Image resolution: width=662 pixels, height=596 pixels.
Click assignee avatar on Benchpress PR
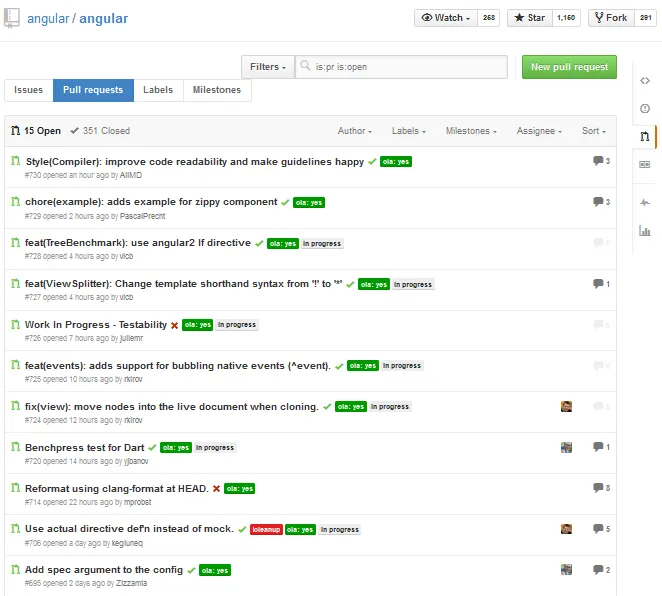click(x=566, y=447)
